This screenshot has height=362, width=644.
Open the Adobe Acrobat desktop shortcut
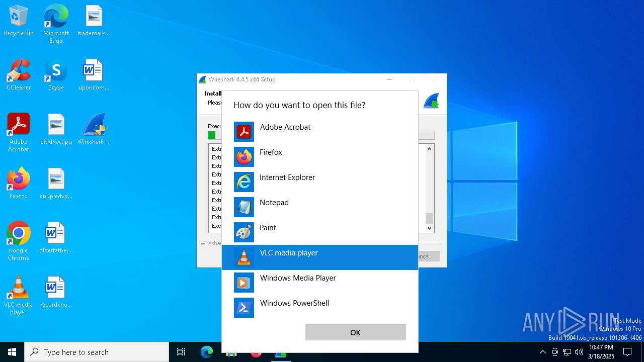[19, 133]
